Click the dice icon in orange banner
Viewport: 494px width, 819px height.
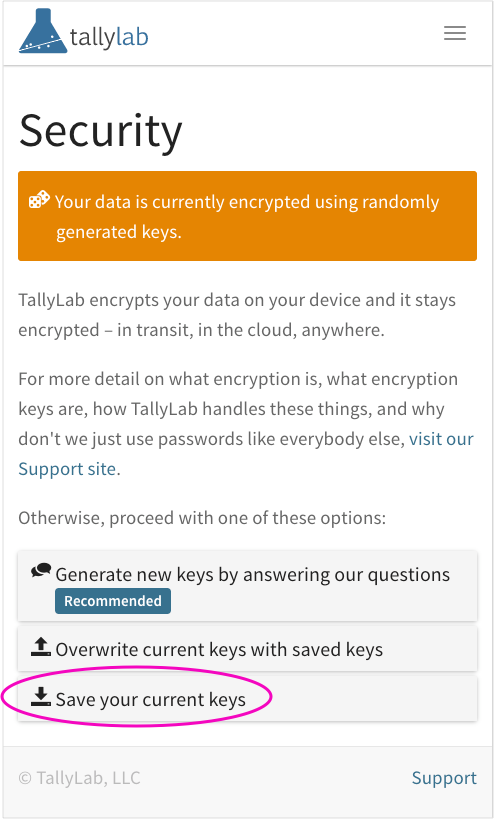point(39,200)
